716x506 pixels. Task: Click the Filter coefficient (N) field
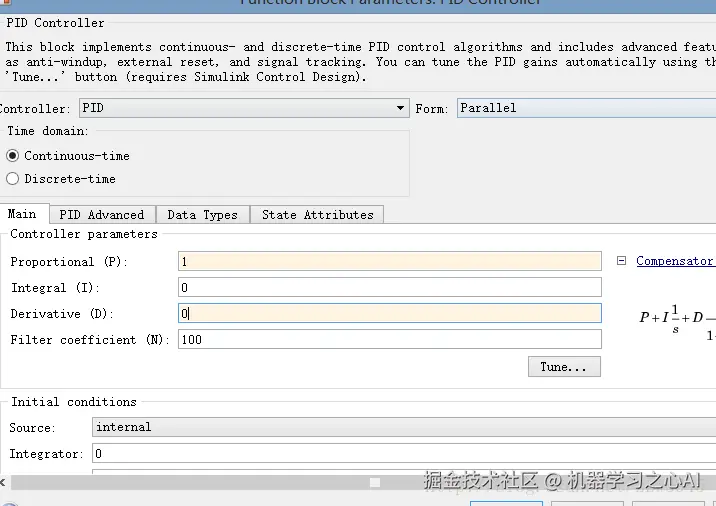(x=390, y=339)
